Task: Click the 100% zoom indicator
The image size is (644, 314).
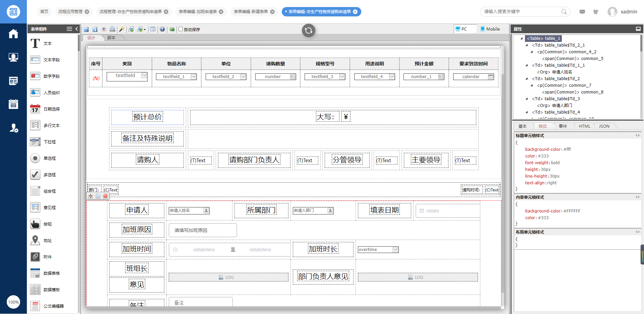Action: pos(13,302)
